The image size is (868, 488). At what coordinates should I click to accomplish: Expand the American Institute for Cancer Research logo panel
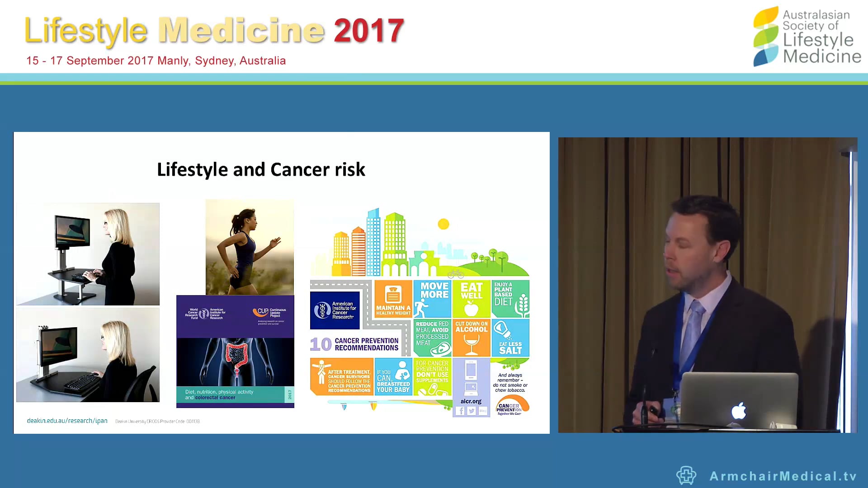335,310
